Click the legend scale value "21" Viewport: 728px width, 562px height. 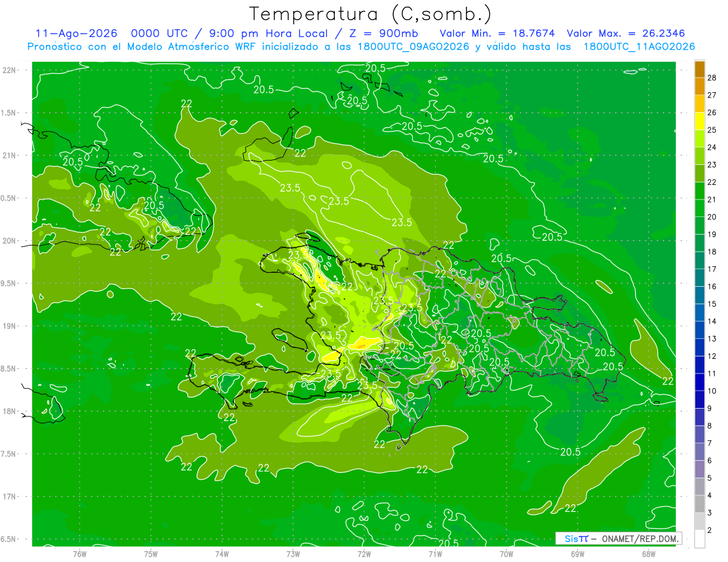click(712, 199)
